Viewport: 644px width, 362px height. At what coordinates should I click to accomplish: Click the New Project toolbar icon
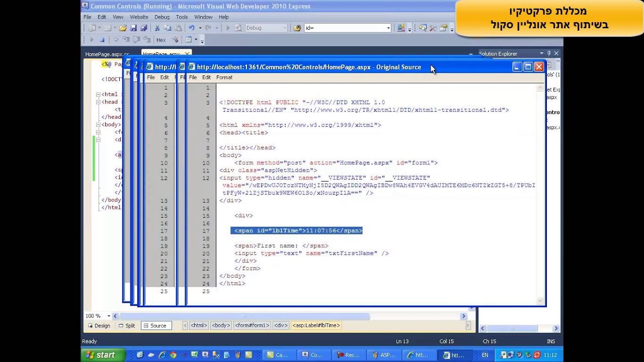(x=92, y=28)
